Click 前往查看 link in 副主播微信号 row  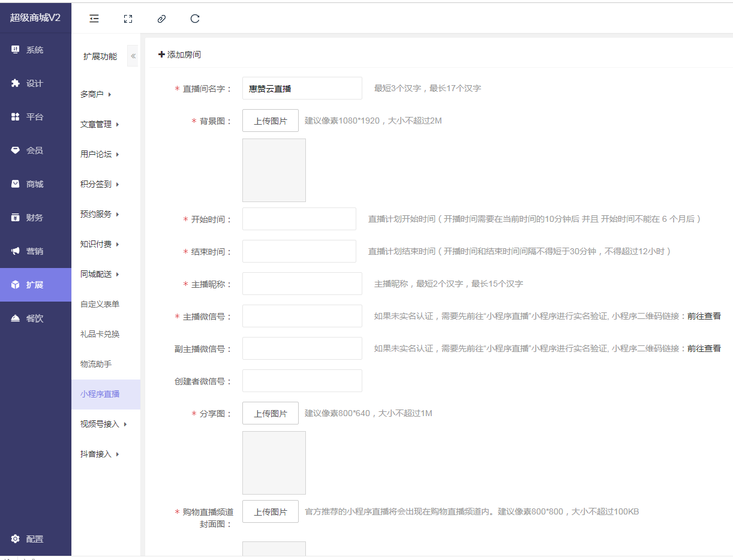coord(704,348)
